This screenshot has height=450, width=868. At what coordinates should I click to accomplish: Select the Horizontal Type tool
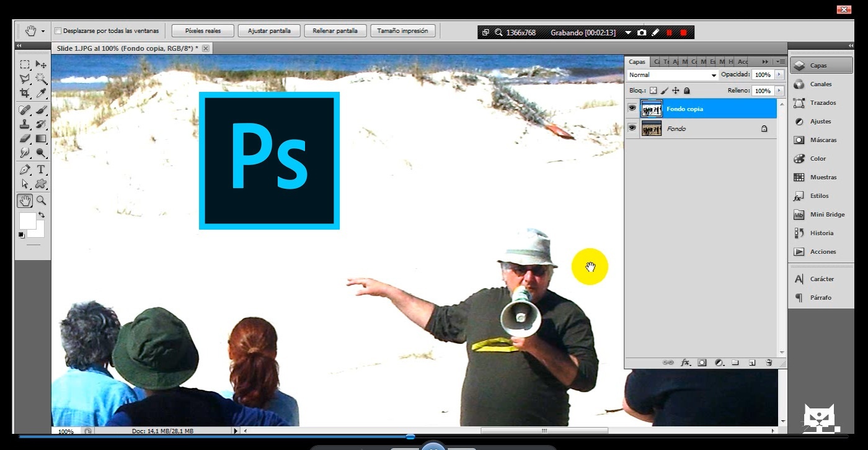[41, 169]
